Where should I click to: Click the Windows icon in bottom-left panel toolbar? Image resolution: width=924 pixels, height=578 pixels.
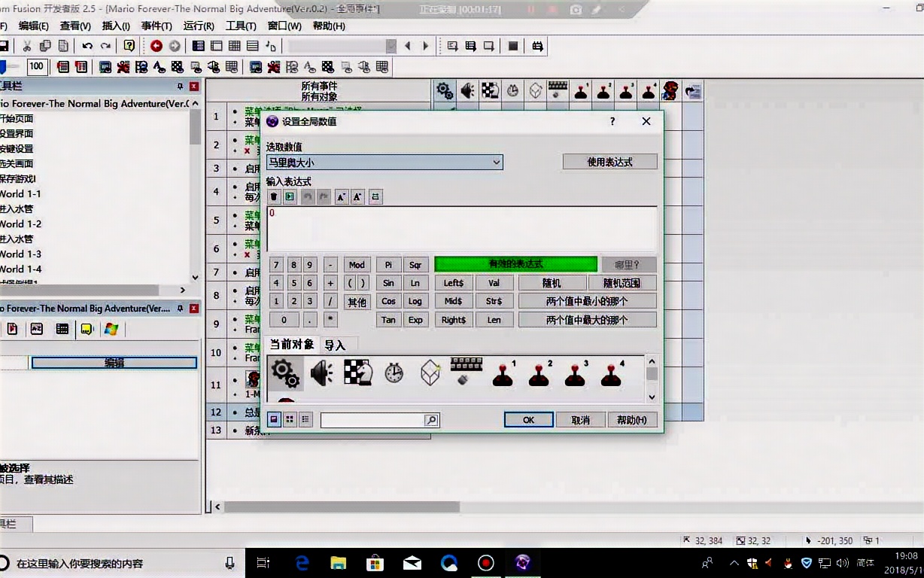(x=111, y=329)
